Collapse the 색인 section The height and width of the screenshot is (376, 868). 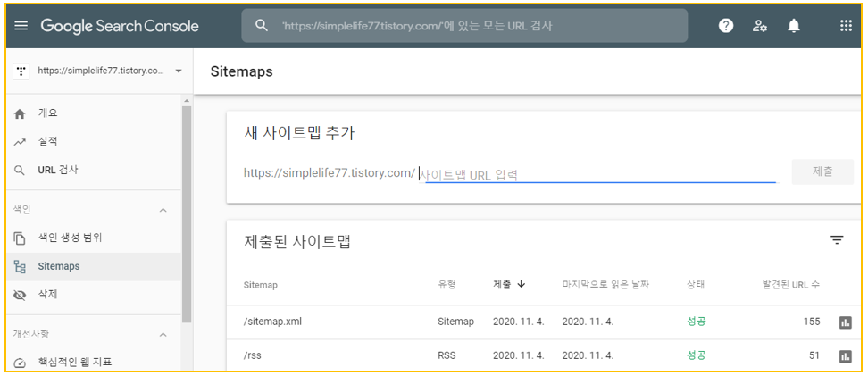click(163, 210)
